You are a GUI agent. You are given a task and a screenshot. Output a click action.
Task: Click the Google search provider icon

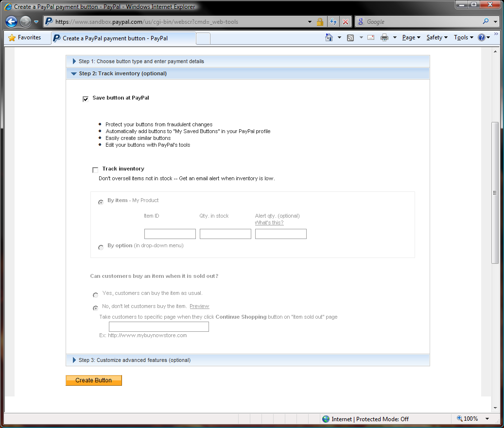[x=361, y=21]
